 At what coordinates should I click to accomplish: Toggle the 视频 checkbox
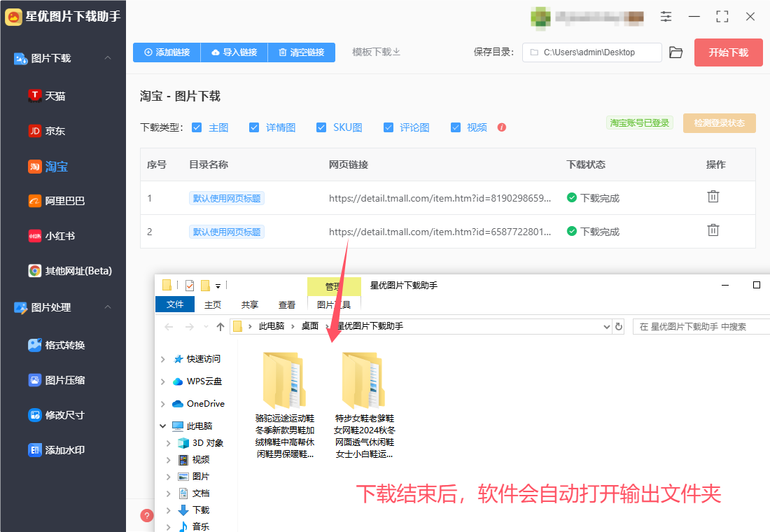click(x=456, y=127)
